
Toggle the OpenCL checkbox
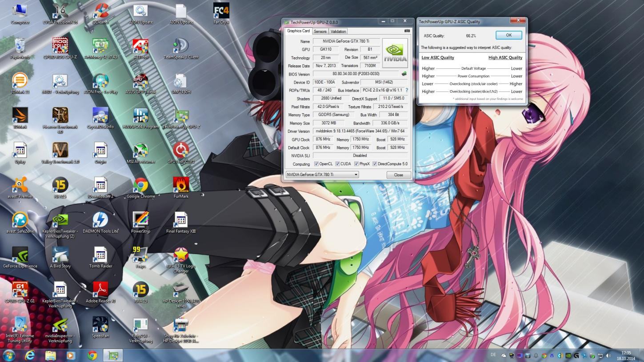[x=316, y=164]
